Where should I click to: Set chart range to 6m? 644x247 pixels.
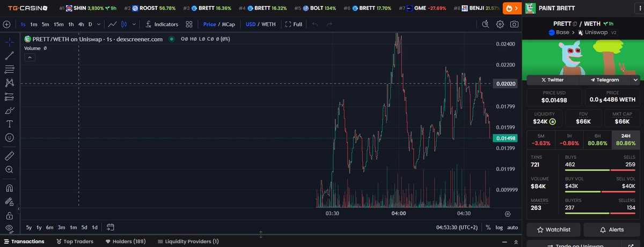(49, 227)
